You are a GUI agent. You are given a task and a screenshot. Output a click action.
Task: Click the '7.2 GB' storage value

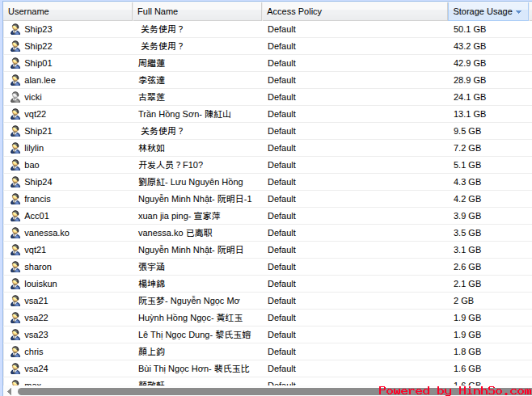467,148
